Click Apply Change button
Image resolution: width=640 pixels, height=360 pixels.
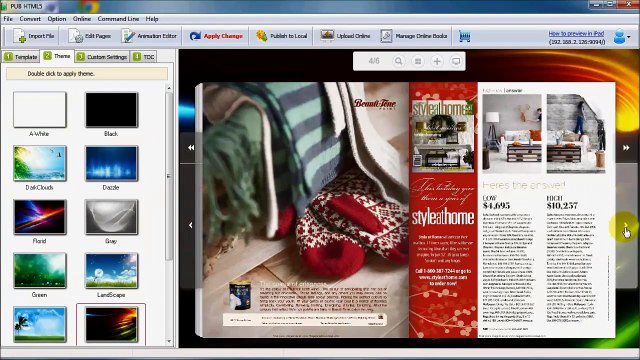click(x=216, y=36)
